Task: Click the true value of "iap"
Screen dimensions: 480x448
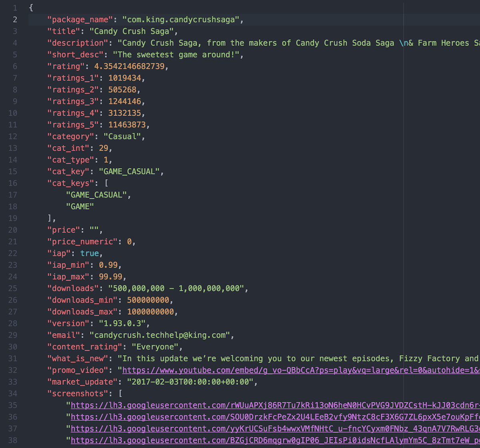Action: pyautogui.click(x=89, y=253)
